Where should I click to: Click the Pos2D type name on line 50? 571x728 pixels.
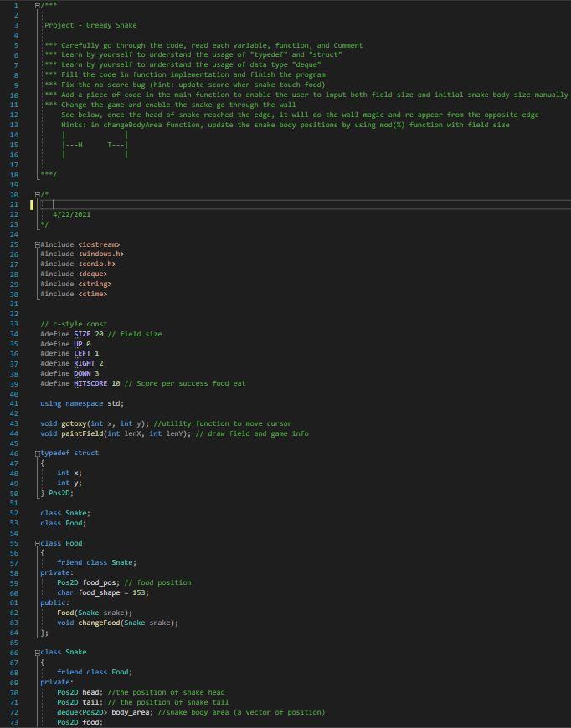(x=59, y=493)
